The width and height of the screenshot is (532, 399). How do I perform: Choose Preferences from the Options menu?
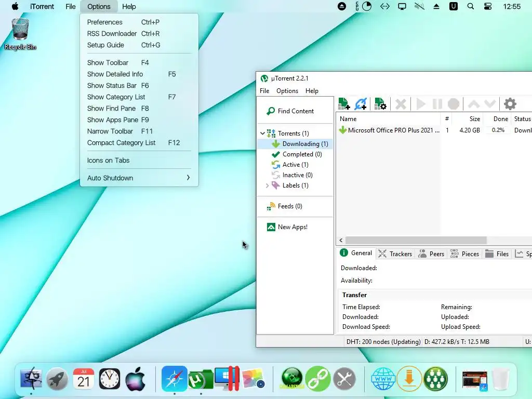[x=139, y=22]
